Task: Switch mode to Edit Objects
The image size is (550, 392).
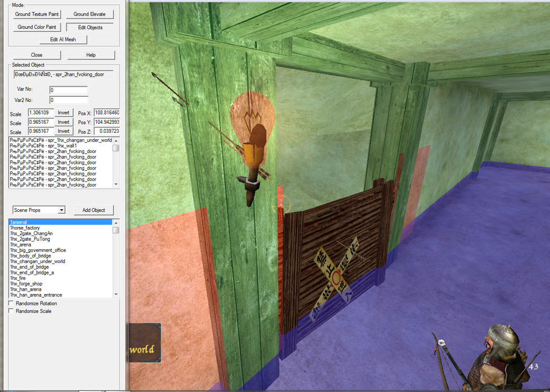Action: coord(89,27)
